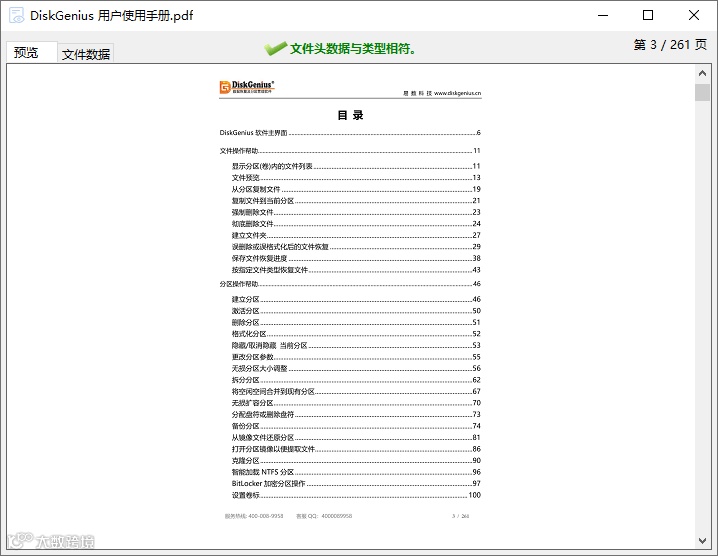718x556 pixels.
Task: Click the 文件预览 contents entry
Action: coord(356,178)
